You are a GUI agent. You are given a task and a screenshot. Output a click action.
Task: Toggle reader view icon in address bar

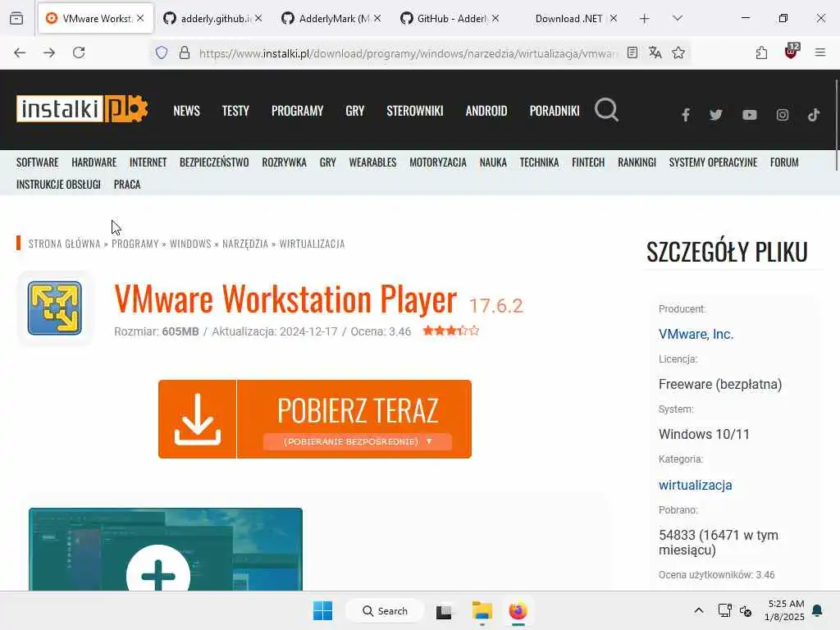coord(632,52)
